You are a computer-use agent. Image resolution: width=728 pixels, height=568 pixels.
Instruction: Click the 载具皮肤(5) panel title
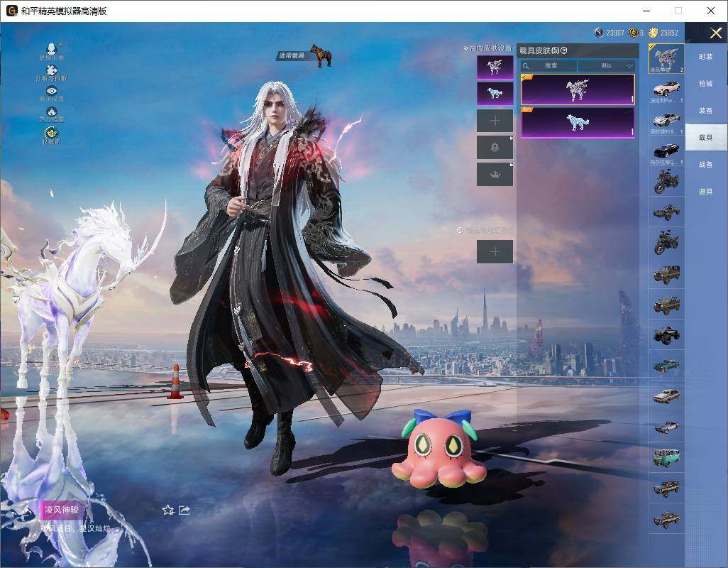point(539,50)
